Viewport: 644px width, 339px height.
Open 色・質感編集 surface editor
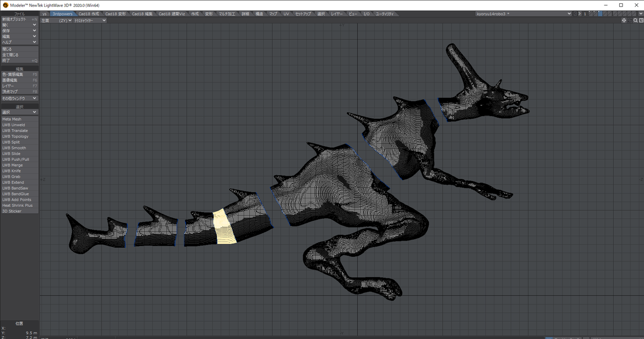tap(19, 75)
